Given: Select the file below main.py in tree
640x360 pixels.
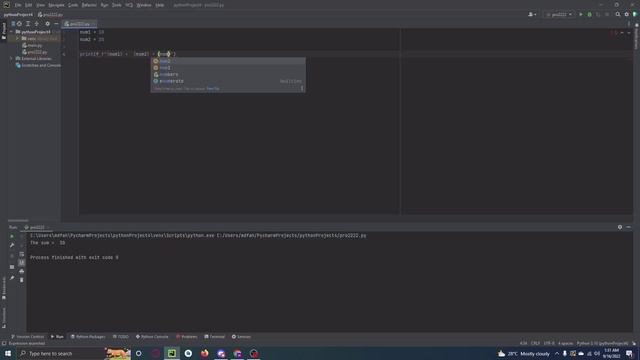Looking at the screenshot, I should tap(35, 52).
